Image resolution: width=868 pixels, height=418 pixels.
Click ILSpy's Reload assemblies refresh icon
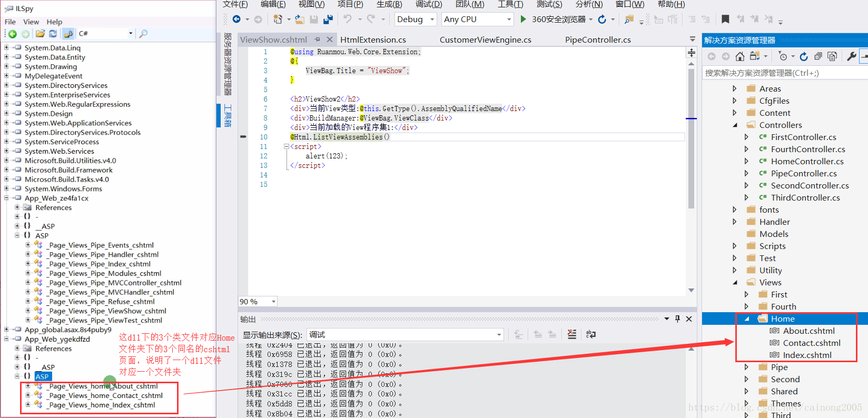pyautogui.click(x=53, y=34)
